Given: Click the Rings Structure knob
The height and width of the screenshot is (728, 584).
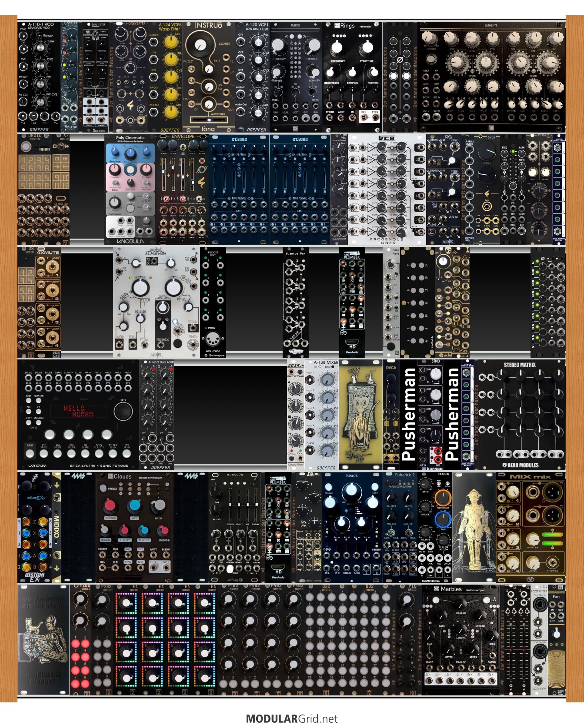Looking at the screenshot, I should 367,47.
